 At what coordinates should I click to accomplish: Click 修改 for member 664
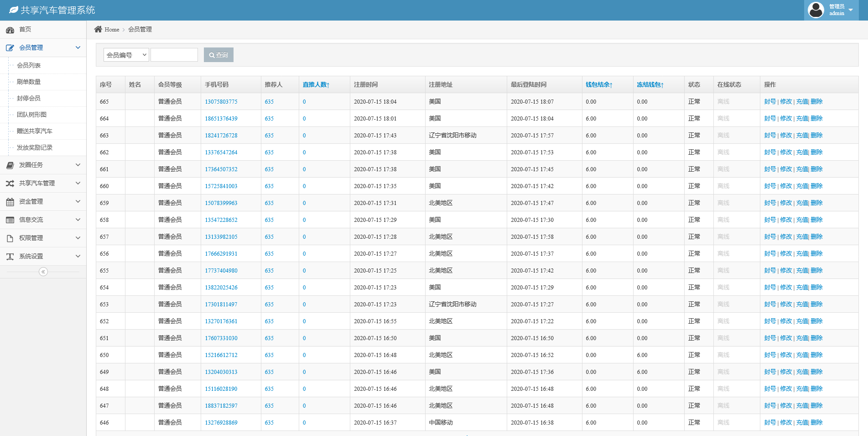click(786, 119)
